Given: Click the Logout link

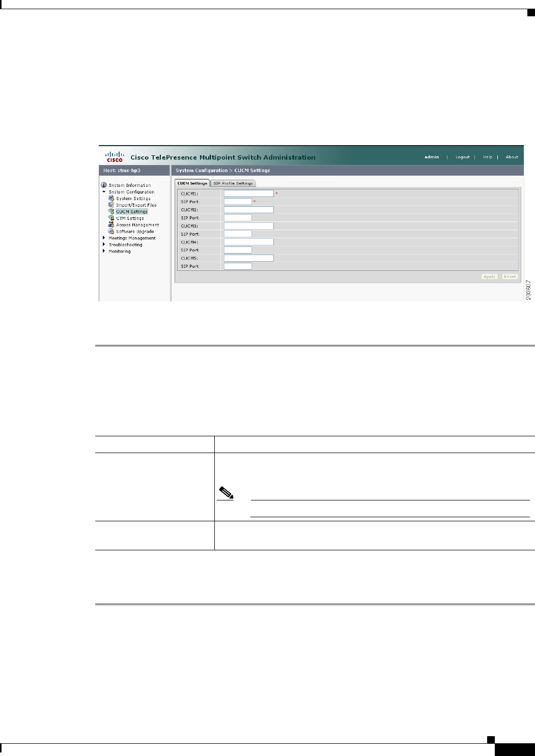Looking at the screenshot, I should pyautogui.click(x=462, y=157).
